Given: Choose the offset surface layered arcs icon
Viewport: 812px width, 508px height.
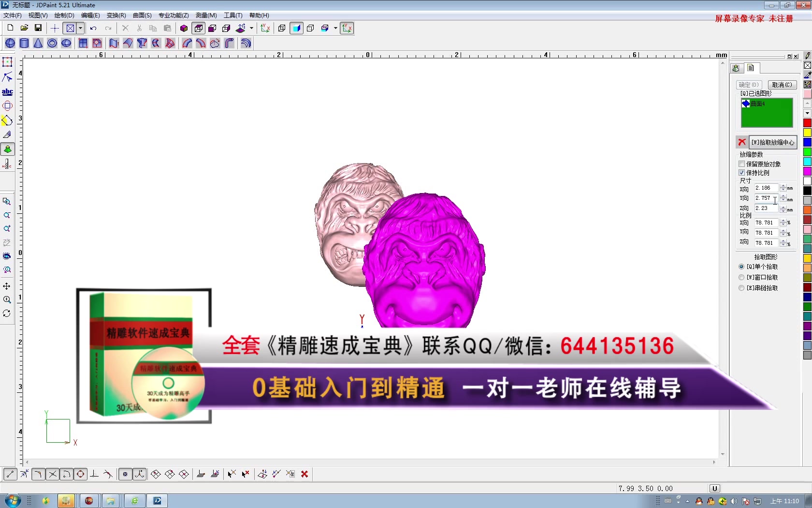Looking at the screenshot, I should click(x=246, y=43).
